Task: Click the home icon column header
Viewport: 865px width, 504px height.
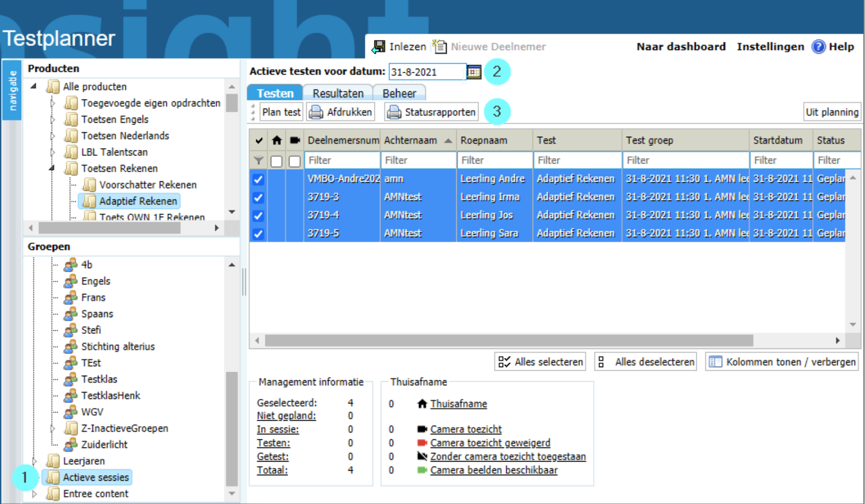Action: coord(276,140)
